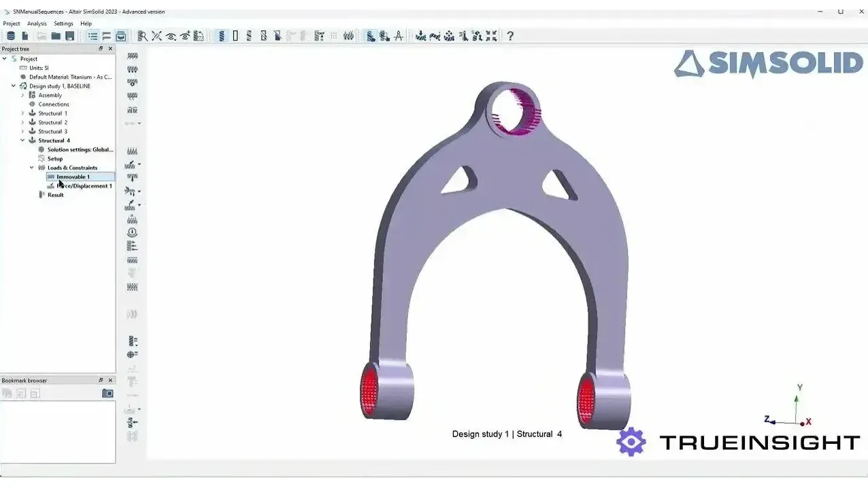This screenshot has height=488, width=868.
Task: Click the connections wavy lines toolbar icon
Action: (x=348, y=36)
